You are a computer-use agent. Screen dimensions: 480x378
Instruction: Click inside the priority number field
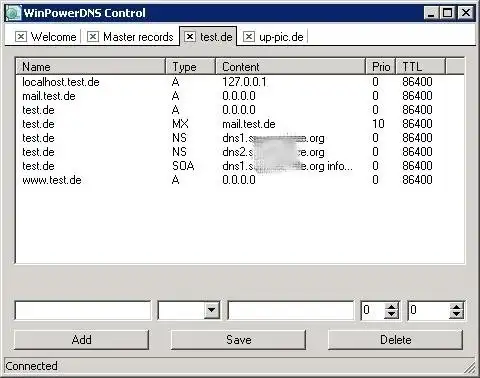tap(373, 310)
